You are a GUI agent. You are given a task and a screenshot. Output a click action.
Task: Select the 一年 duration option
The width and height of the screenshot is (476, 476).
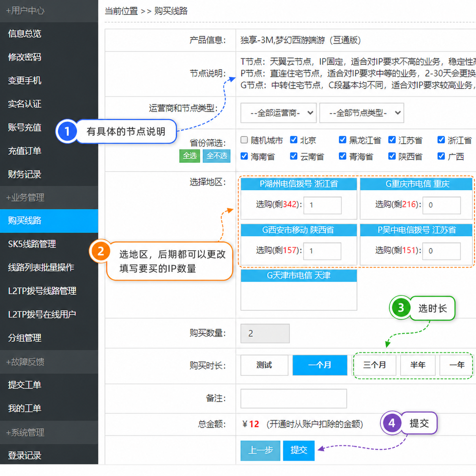click(457, 365)
